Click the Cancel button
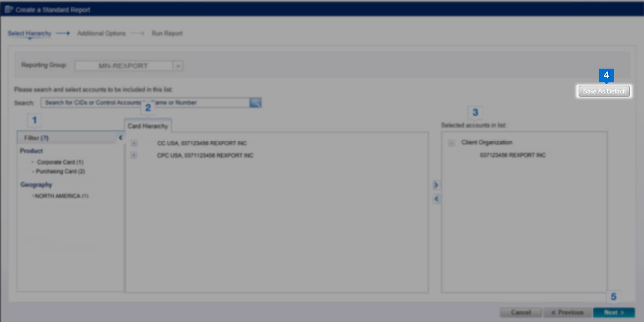 coord(521,312)
